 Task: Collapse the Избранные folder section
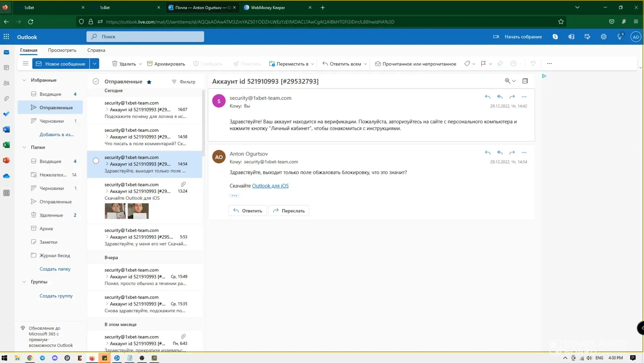pyautogui.click(x=24, y=80)
